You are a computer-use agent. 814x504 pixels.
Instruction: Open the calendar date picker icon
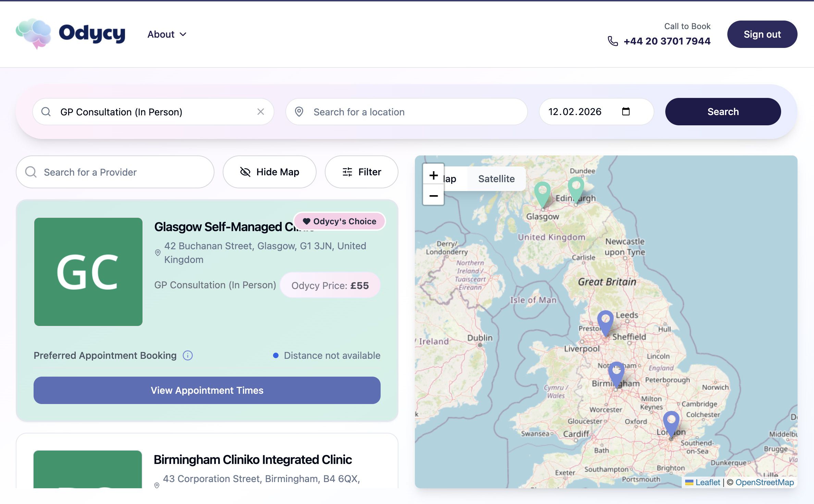(626, 112)
